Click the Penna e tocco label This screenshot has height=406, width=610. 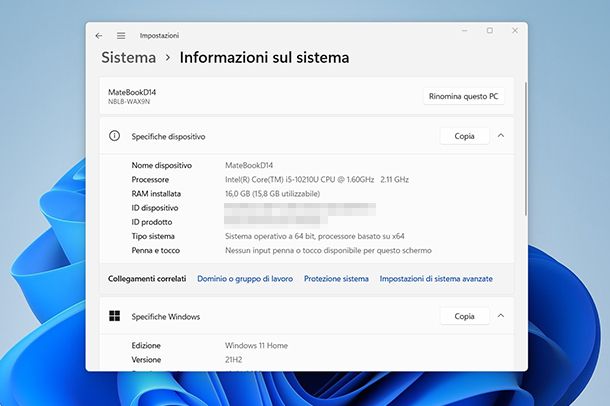point(156,250)
